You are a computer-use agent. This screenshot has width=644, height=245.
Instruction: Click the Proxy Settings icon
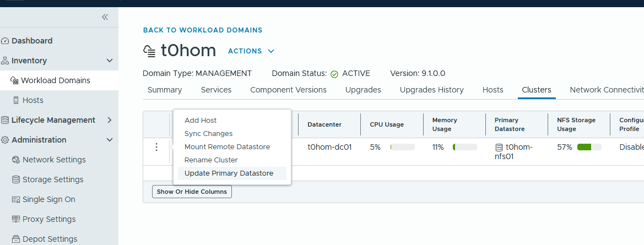point(16,219)
